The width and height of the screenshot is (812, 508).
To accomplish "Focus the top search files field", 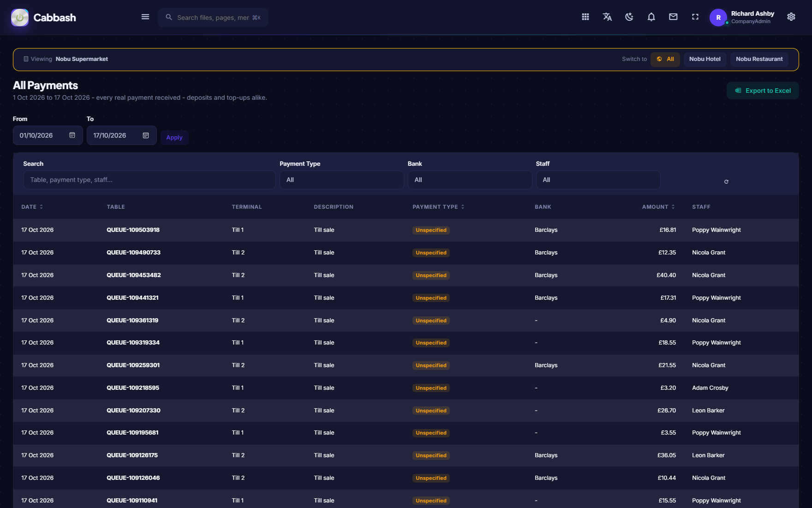I will tap(213, 18).
